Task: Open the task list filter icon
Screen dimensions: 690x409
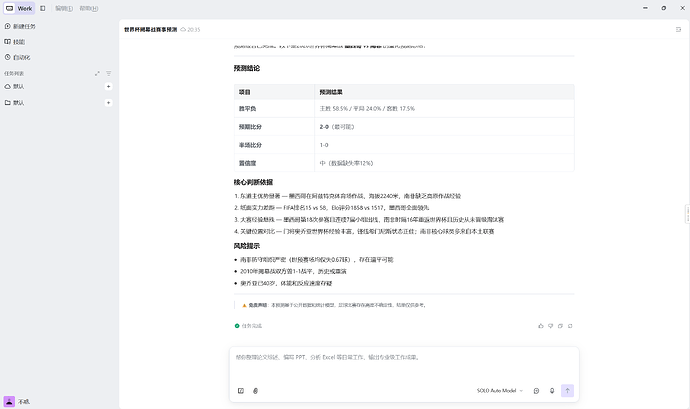Action: click(109, 74)
